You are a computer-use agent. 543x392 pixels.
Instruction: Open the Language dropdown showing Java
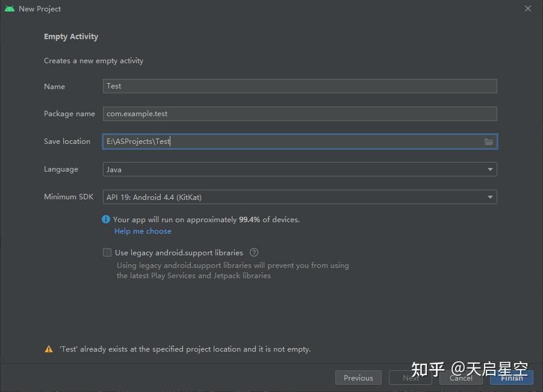299,169
